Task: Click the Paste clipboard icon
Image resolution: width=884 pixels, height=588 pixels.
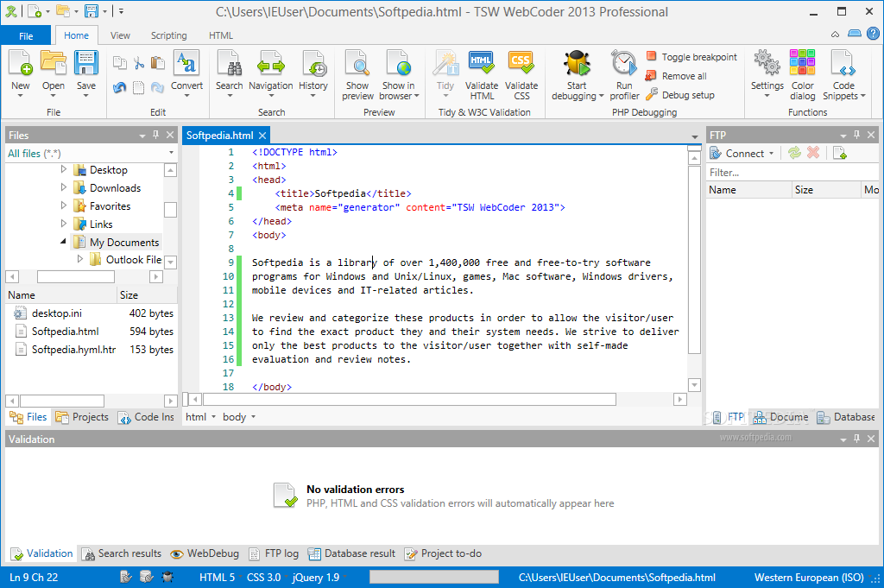Action: pyautogui.click(x=158, y=62)
